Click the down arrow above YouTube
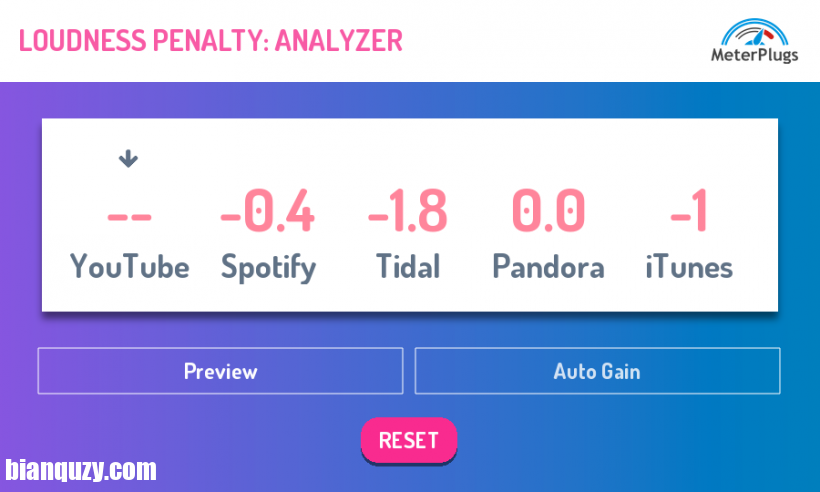The height and width of the screenshot is (492, 820). click(x=128, y=158)
